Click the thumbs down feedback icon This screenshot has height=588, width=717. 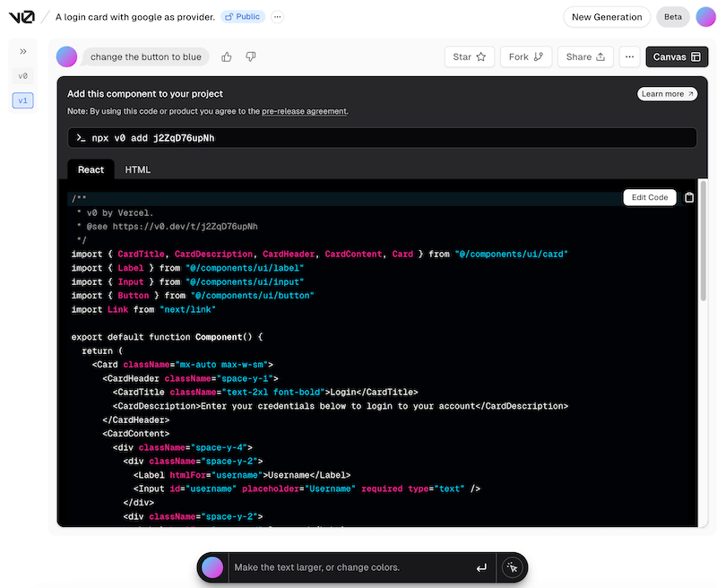251,56
